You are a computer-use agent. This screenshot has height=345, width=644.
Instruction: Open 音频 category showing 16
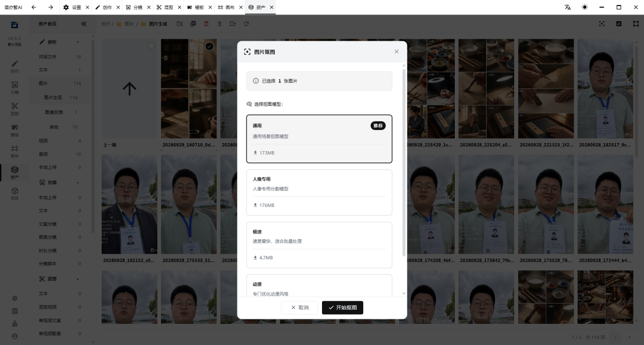point(60,154)
